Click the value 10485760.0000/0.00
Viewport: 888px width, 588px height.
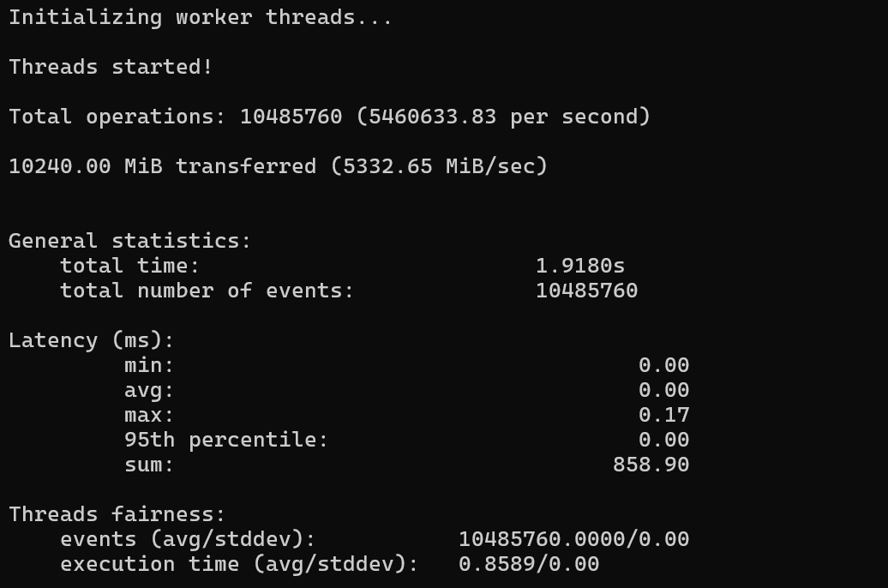tap(573, 540)
